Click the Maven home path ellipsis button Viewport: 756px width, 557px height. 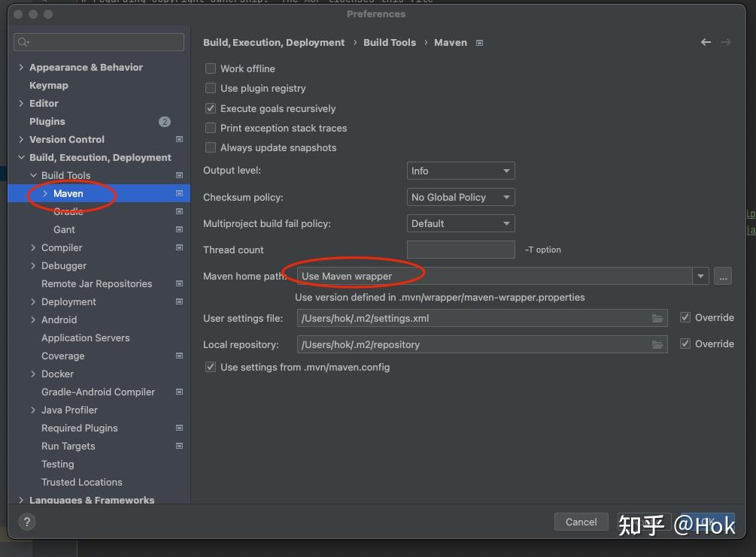tap(723, 277)
